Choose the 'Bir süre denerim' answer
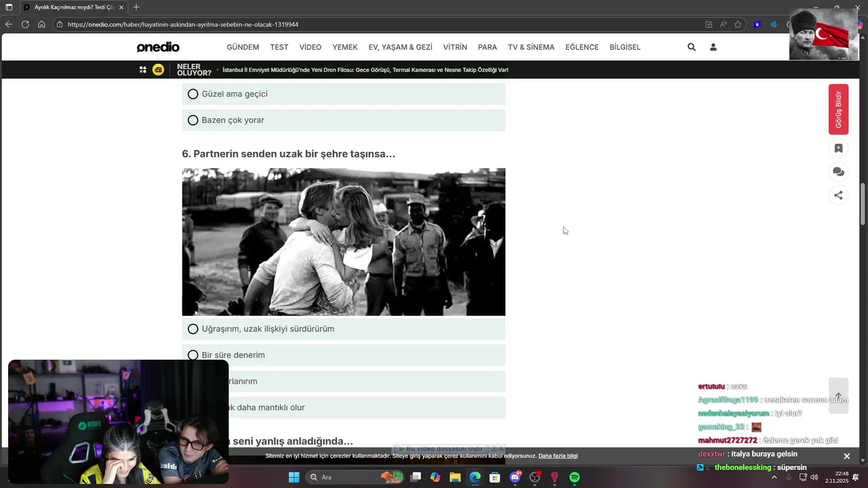 pyautogui.click(x=343, y=355)
